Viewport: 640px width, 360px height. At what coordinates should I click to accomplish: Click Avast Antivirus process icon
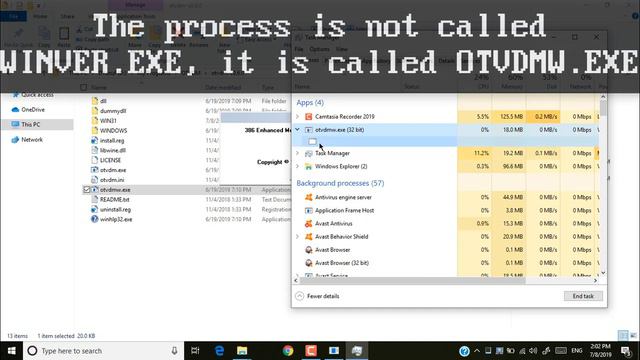coord(309,224)
